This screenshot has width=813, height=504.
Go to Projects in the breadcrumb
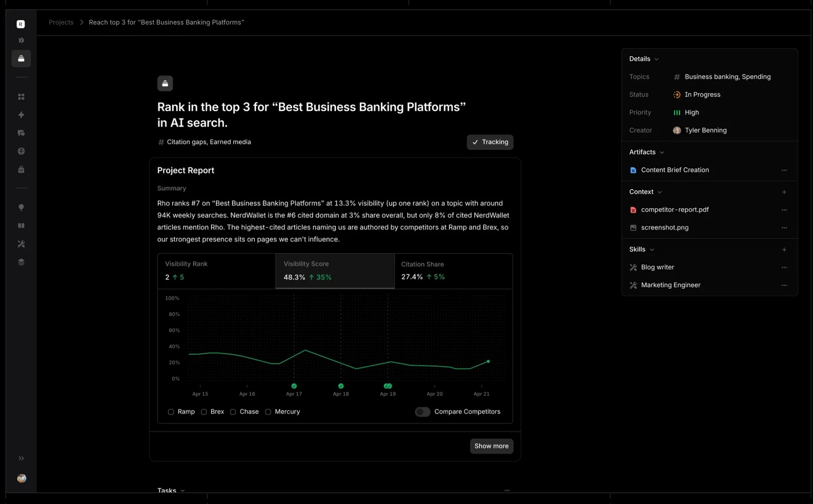pyautogui.click(x=61, y=22)
